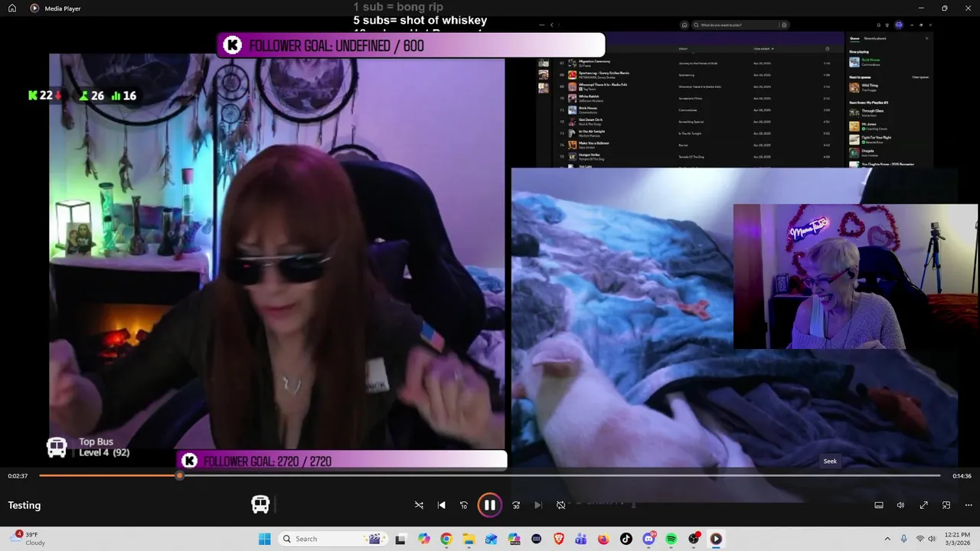This screenshot has height=551, width=980.
Task: Switch to mini player view
Action: [x=946, y=505]
